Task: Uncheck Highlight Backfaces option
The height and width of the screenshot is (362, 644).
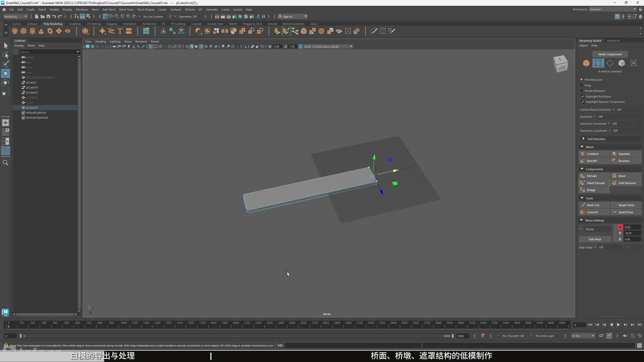Action: tap(583, 96)
